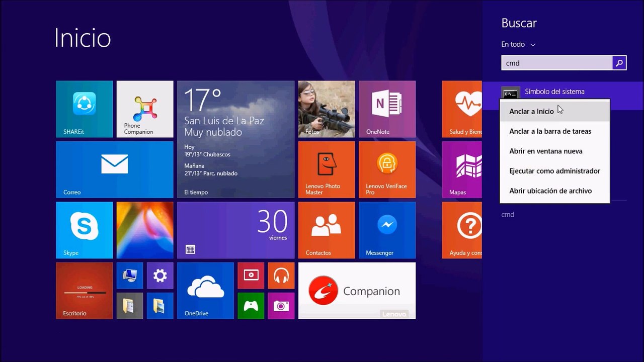The image size is (644, 362).
Task: Launch the Phone Companion app tile
Action: coord(145,109)
